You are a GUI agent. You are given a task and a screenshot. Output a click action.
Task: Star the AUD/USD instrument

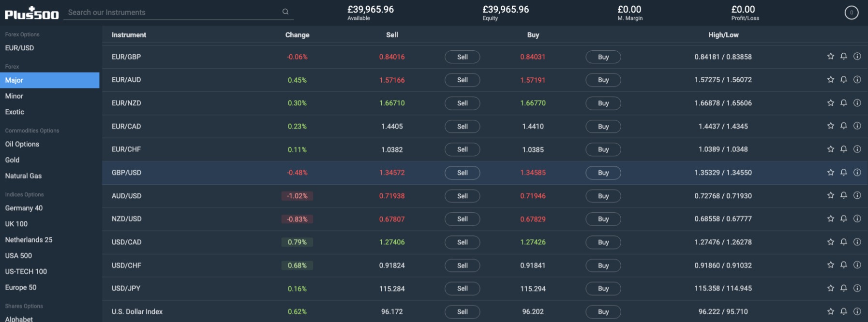tap(831, 195)
